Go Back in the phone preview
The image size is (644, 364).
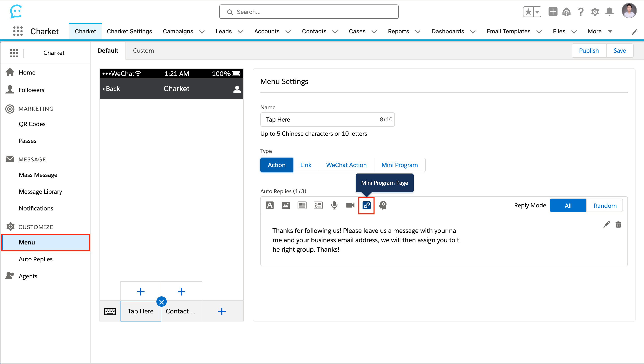(111, 89)
